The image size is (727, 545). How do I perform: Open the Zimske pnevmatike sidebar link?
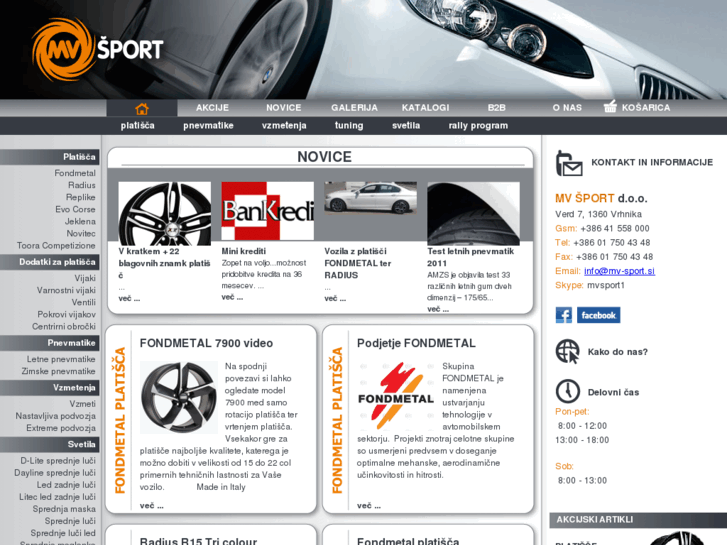click(58, 371)
